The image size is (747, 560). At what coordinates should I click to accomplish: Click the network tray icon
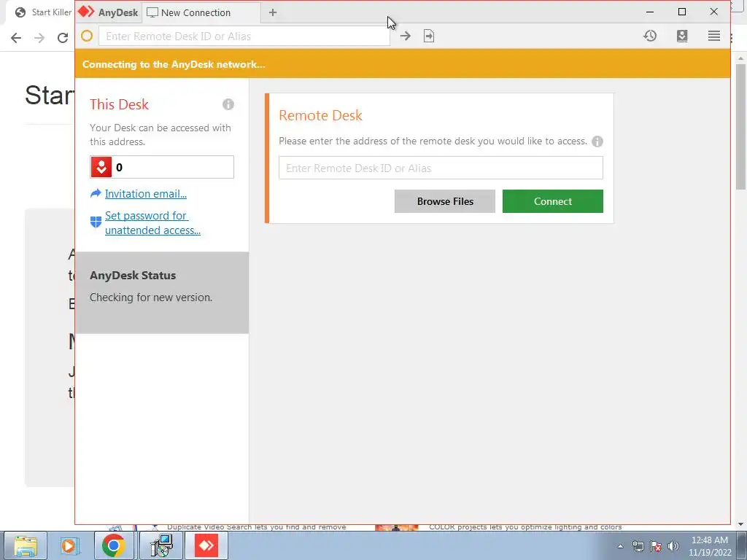coord(638,546)
